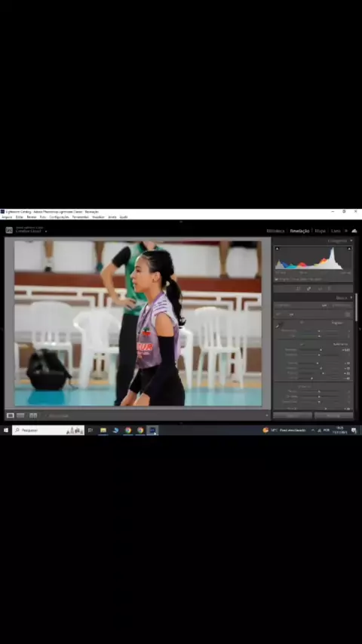Click the Redefinir button
The height and width of the screenshot is (644, 362).
(333, 416)
